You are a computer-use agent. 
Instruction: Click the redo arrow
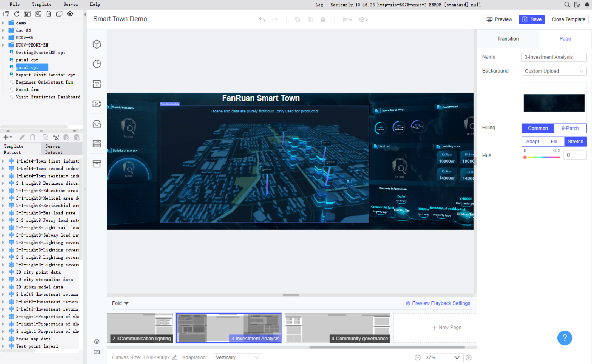coord(275,19)
